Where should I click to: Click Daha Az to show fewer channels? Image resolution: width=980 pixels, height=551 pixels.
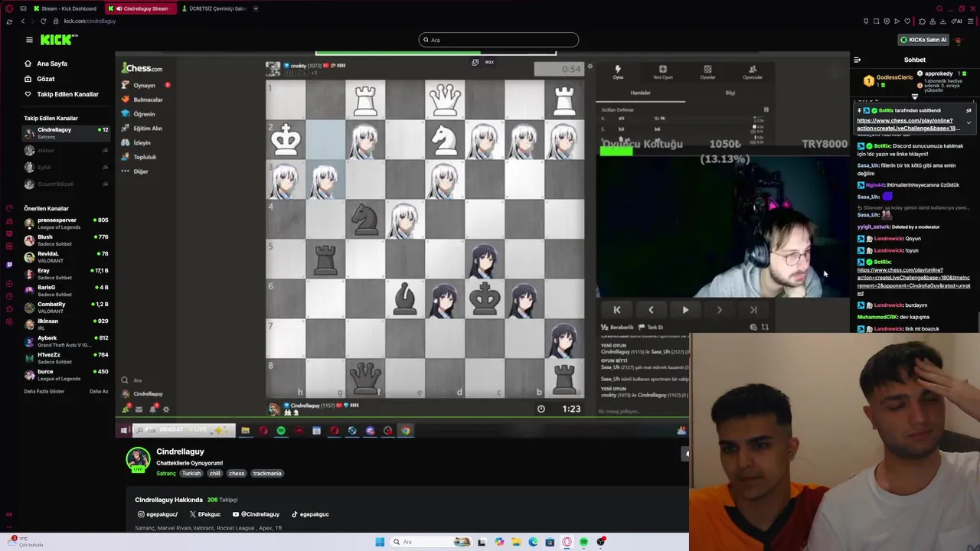pos(99,391)
